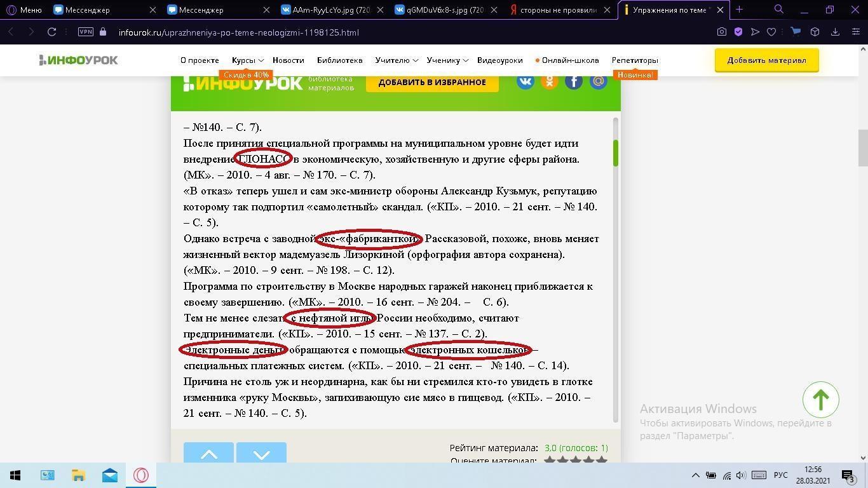The image size is (868, 488).
Task: Open the Easy Setup sliders icon
Action: click(x=855, y=32)
